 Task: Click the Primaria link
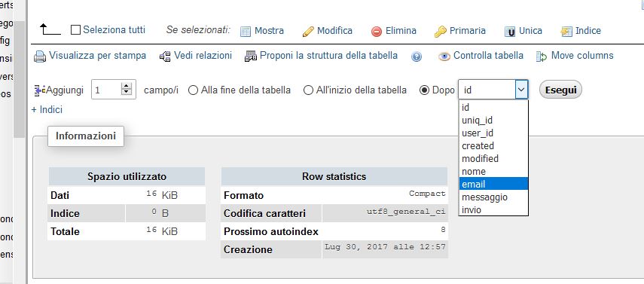468,31
